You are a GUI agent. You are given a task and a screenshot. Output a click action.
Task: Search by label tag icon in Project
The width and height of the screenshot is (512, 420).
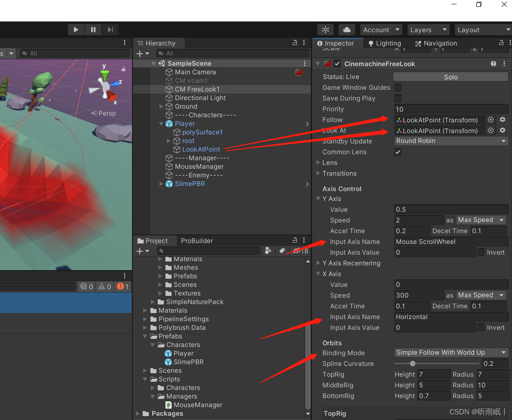(282, 251)
